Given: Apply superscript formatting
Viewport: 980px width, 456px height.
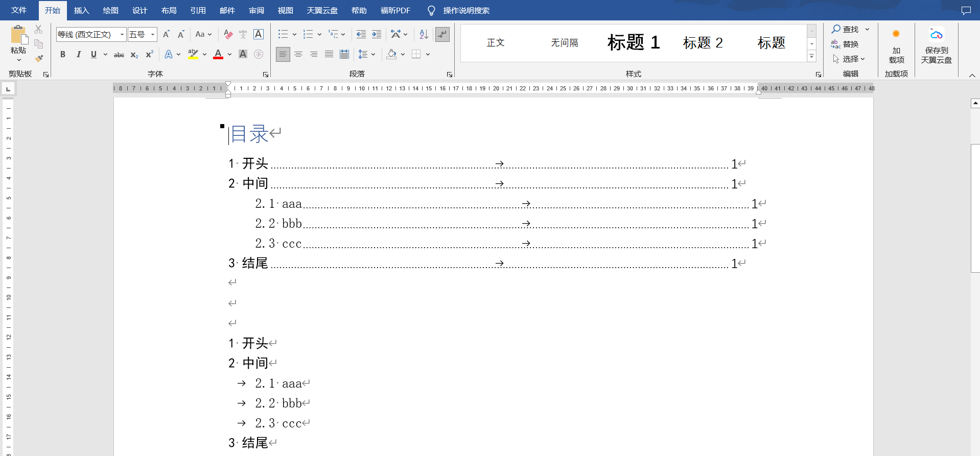Looking at the screenshot, I should pos(149,54).
